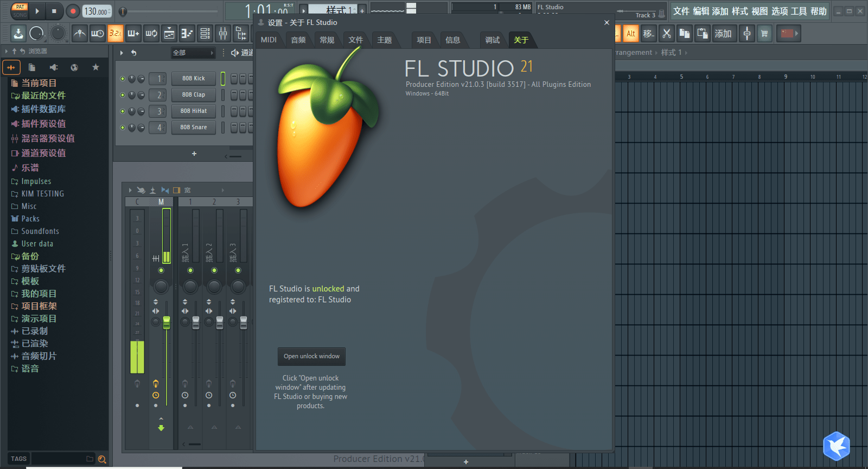Open the channel rack options arrow
The image size is (868, 469).
click(122, 53)
